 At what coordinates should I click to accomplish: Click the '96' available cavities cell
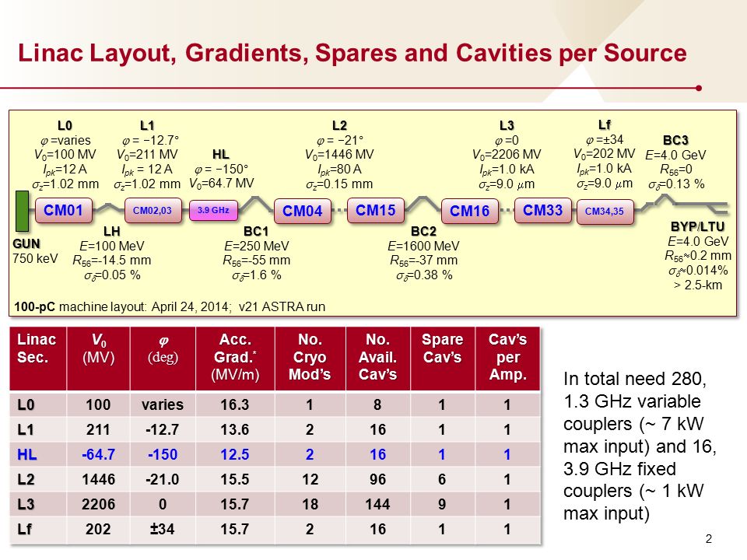(378, 479)
